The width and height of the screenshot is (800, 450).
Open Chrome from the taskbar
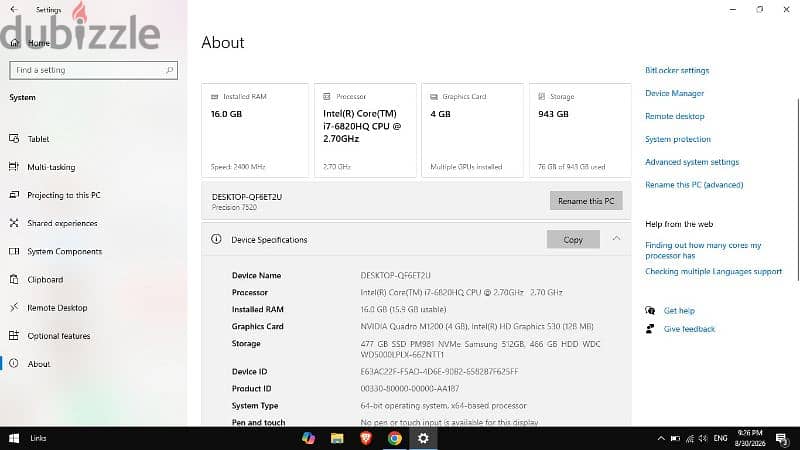point(394,438)
